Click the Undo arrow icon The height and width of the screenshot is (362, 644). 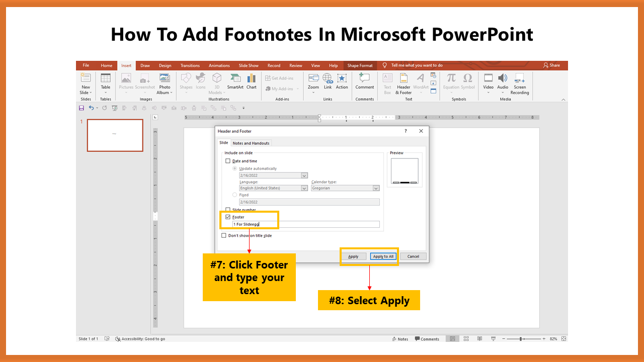(91, 108)
